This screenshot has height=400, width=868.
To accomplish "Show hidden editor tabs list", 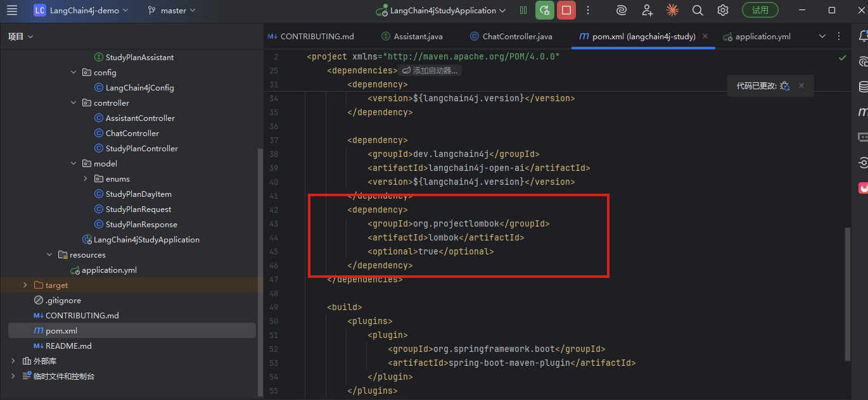I will tap(822, 36).
